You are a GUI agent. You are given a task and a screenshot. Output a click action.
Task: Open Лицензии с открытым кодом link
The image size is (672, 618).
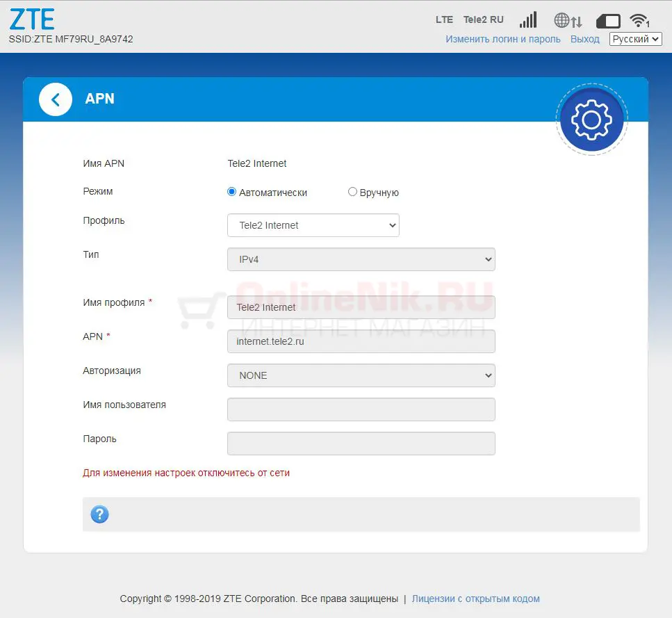point(476,599)
